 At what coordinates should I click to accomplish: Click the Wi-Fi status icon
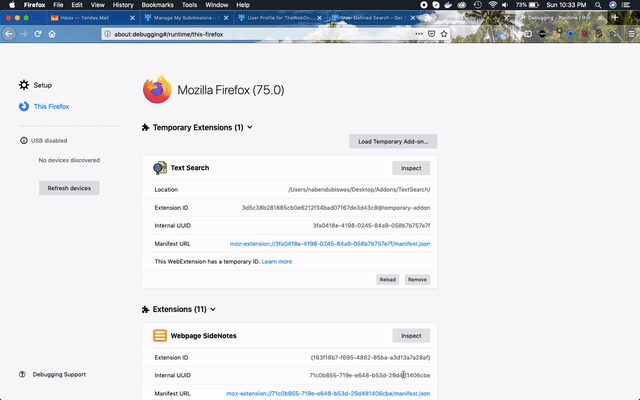click(493, 5)
